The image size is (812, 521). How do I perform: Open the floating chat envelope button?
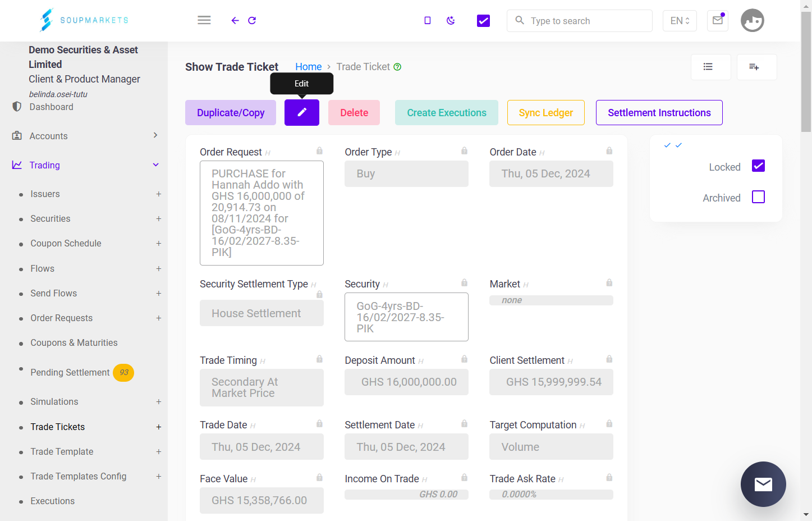click(x=763, y=484)
